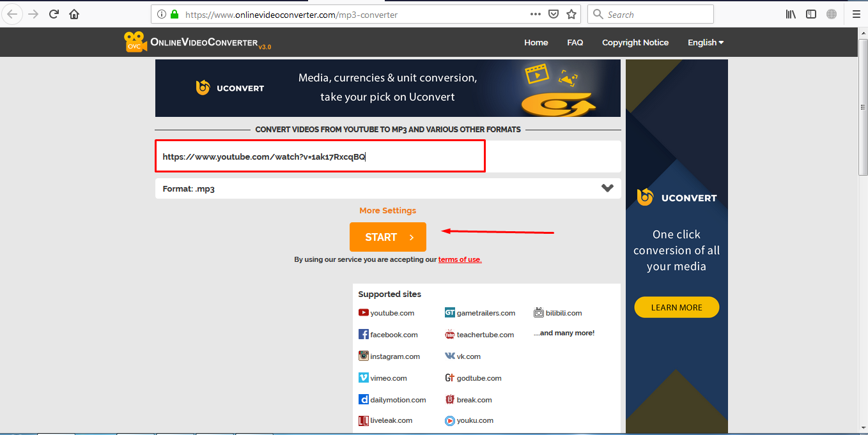Open site information icon in address bar

(161, 14)
